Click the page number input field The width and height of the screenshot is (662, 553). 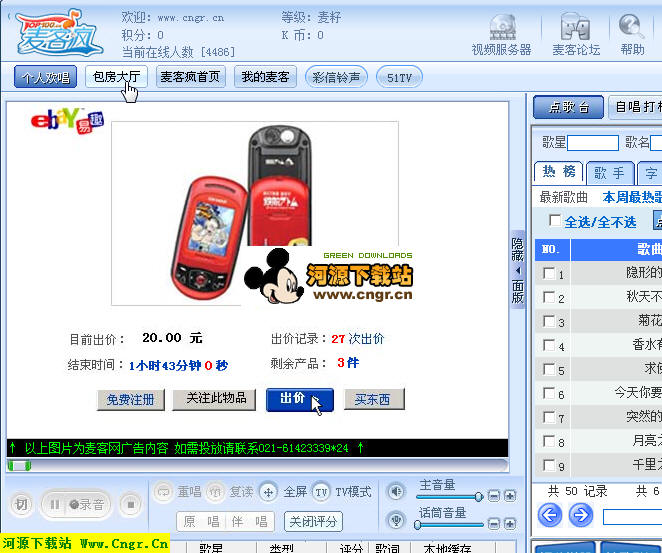pos(632,517)
